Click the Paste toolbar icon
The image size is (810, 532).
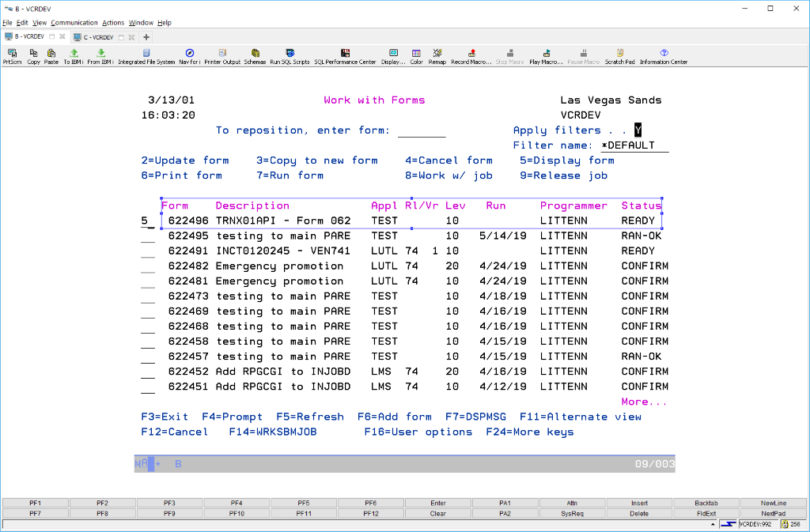tap(51, 56)
